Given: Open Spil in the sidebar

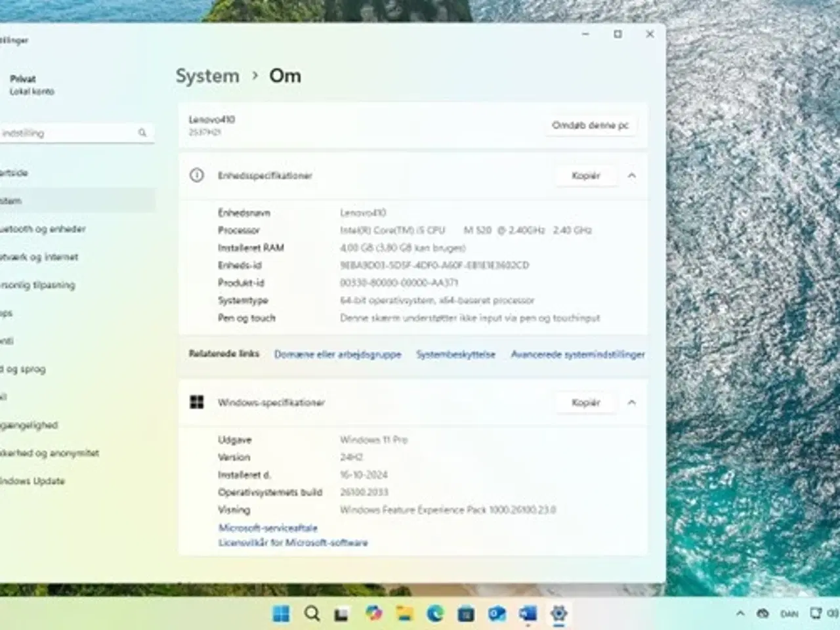Looking at the screenshot, I should click(77, 396).
